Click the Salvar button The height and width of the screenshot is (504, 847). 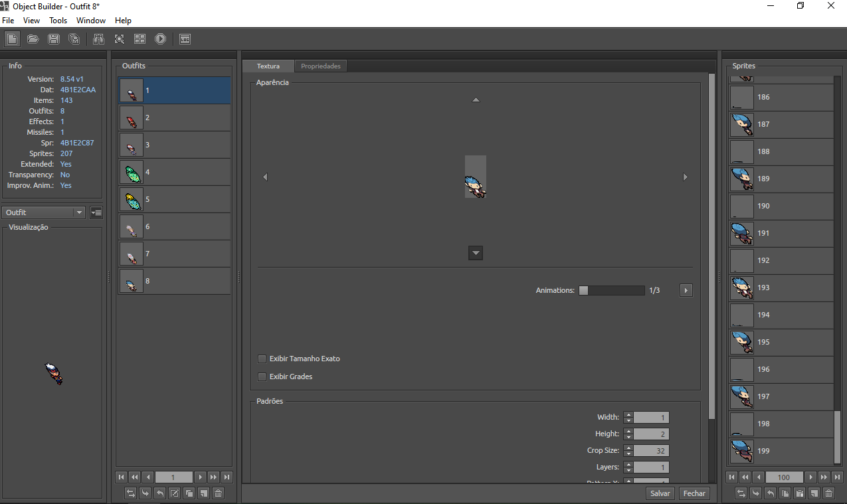[660, 493]
